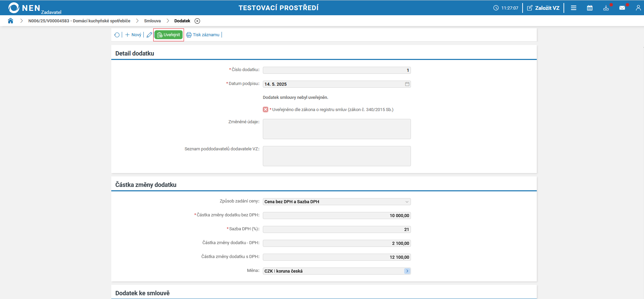Close the Dodatek breadcrumb tab
Screen dimensions: 644x299
coord(197,21)
